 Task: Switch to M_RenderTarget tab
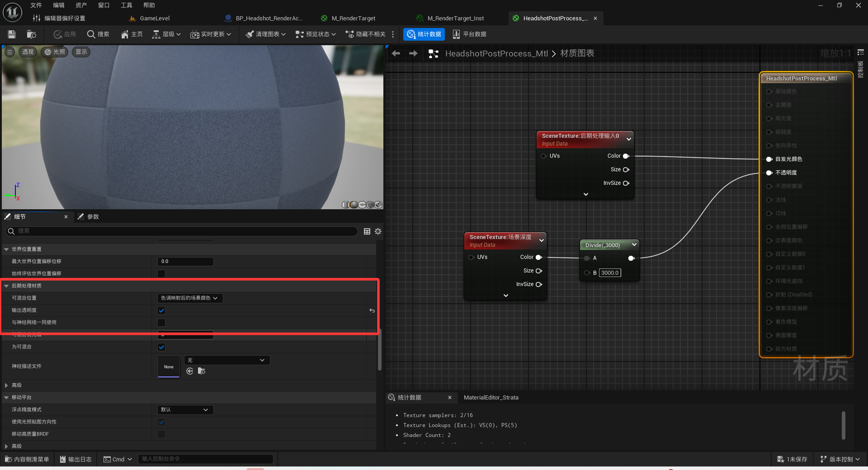pyautogui.click(x=353, y=19)
